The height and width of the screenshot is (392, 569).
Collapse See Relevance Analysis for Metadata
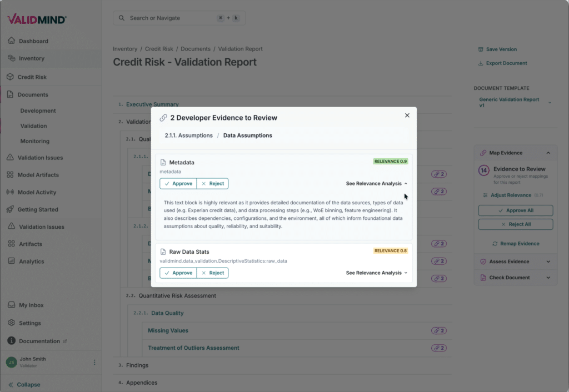(x=376, y=183)
